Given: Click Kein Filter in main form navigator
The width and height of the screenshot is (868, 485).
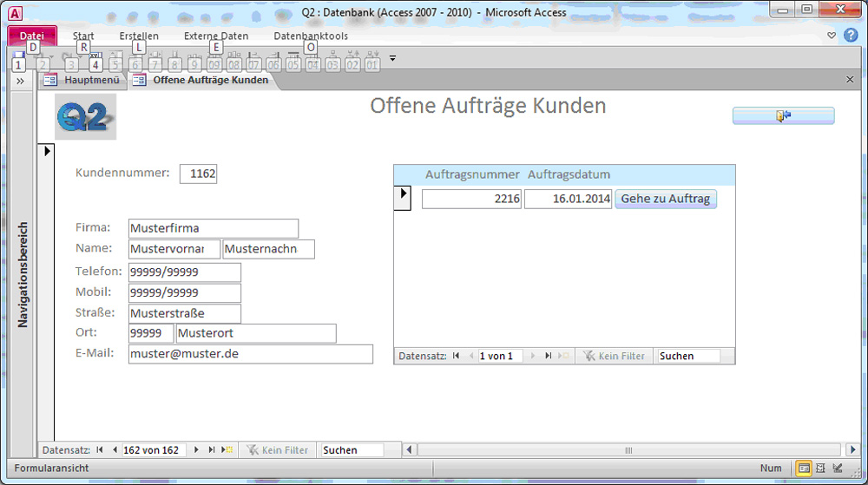Looking at the screenshot, I should pos(278,450).
